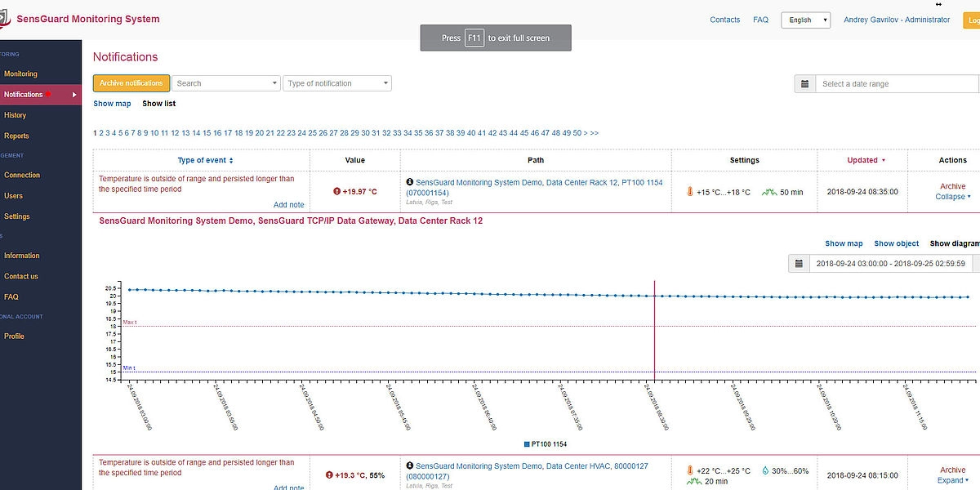Switch the view to Show map under filters
The width and height of the screenshot is (980, 490).
coord(112,104)
